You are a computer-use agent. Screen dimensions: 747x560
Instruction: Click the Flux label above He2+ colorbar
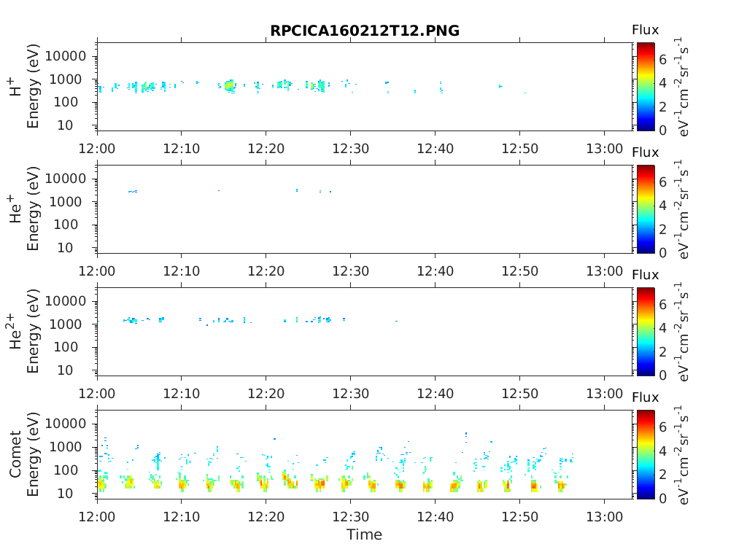click(645, 275)
